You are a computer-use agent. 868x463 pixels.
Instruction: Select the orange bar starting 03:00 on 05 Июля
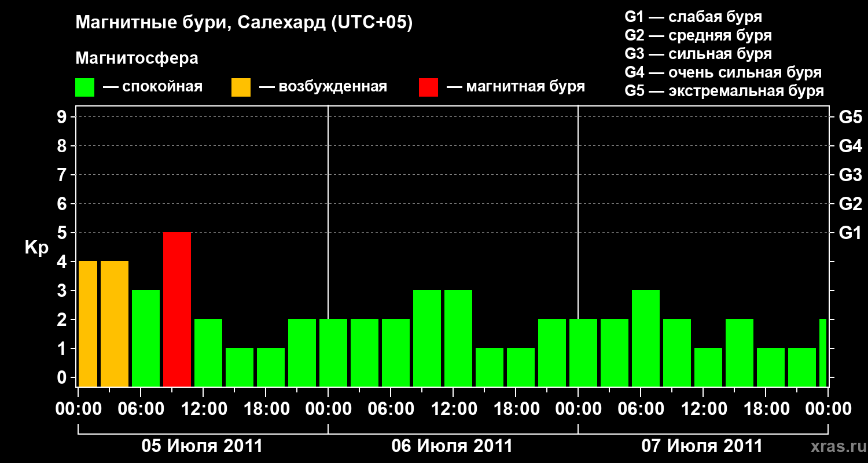coord(115,324)
